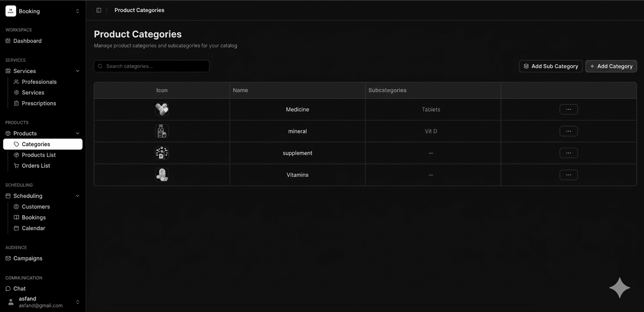644x312 pixels.
Task: Open the Booking workspace switcher
Action: click(78, 11)
